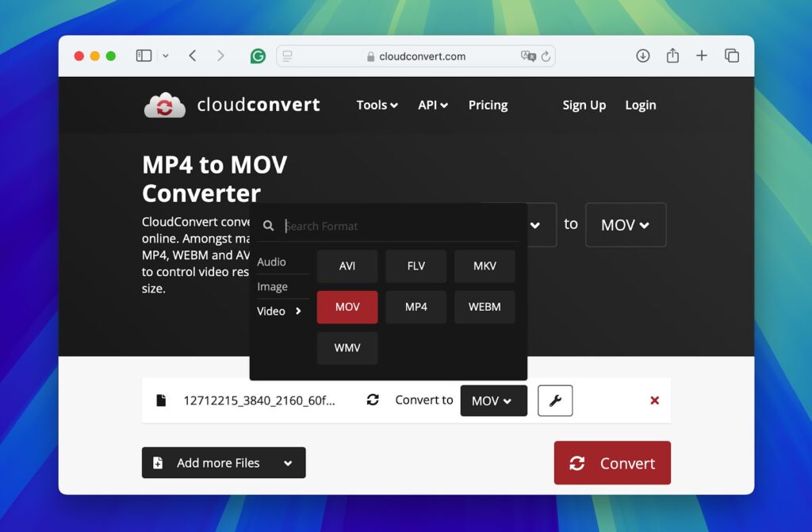The image size is (812, 532).
Task: Select the Image format category
Action: click(x=273, y=287)
